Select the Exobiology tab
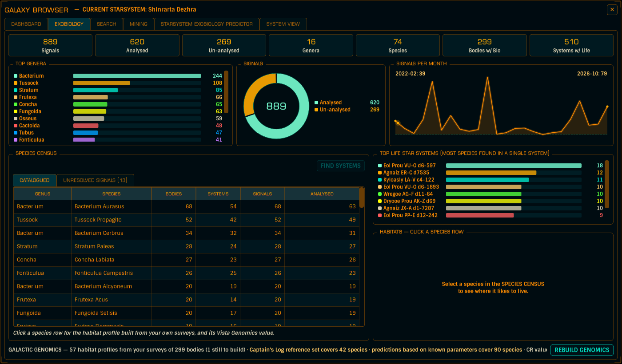Viewport: 622px width, 364px height. [69, 24]
